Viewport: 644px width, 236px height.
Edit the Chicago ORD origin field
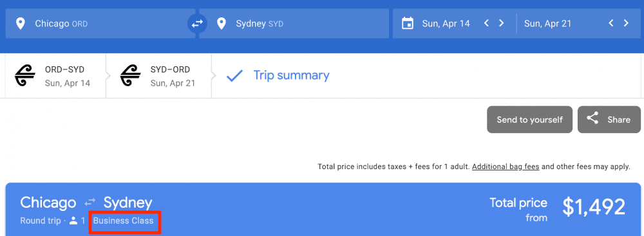[100, 24]
